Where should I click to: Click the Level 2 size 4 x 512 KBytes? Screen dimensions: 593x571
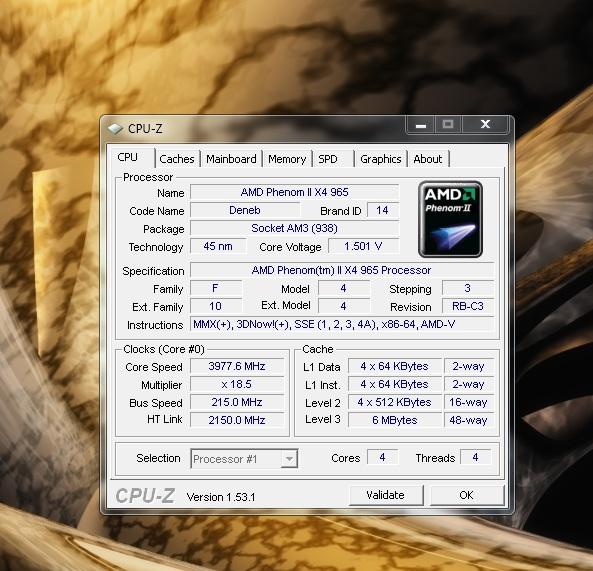394,402
